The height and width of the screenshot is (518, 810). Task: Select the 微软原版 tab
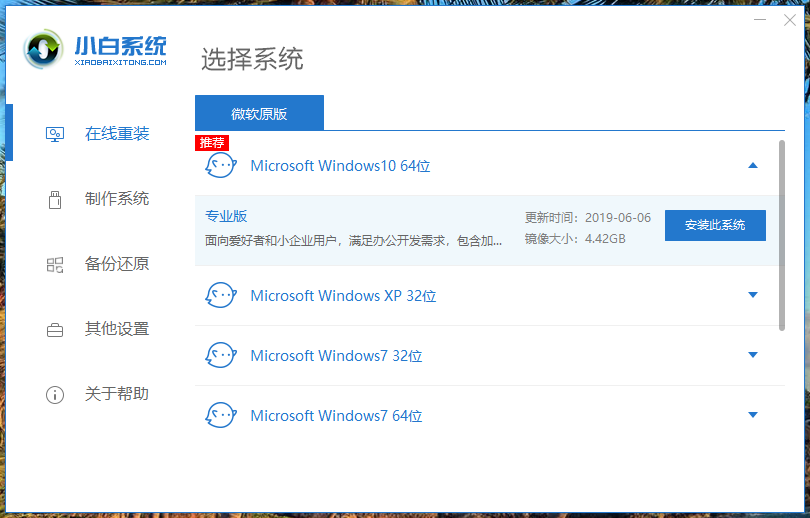[x=259, y=113]
